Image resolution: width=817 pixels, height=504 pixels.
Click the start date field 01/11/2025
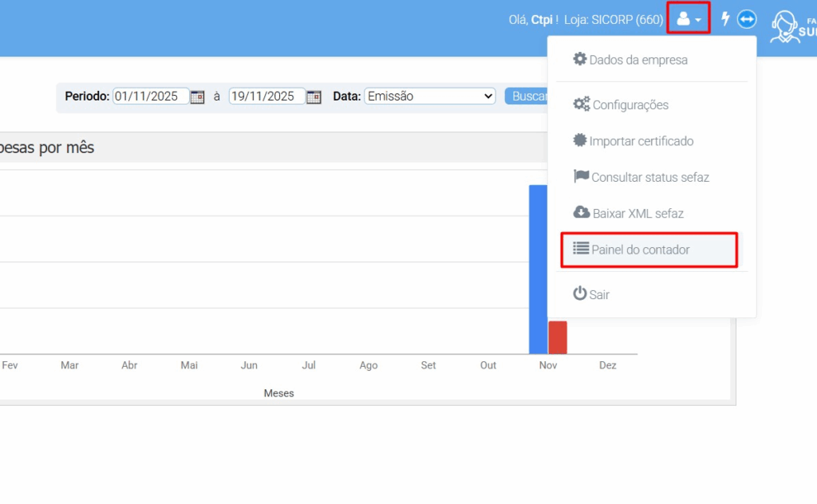[x=151, y=96]
